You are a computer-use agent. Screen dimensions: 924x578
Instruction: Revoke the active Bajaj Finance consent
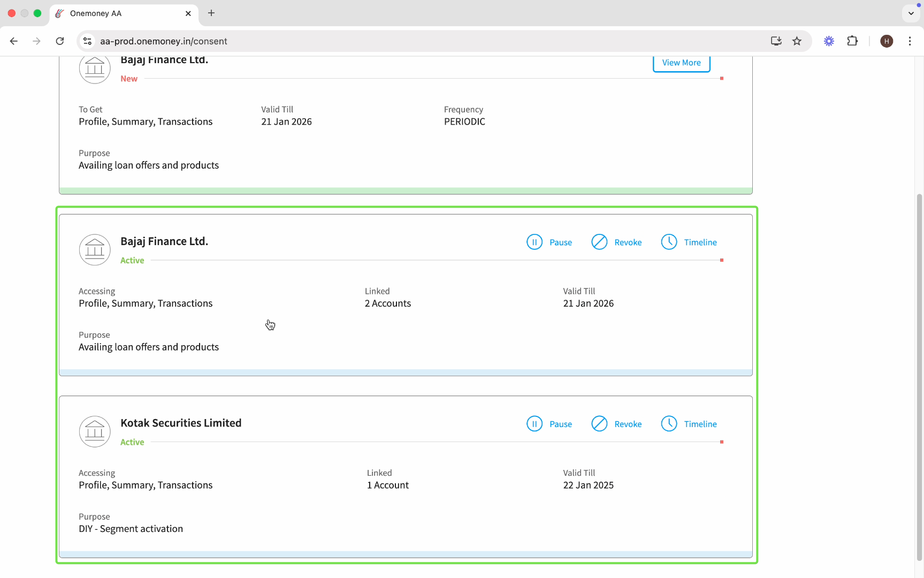pyautogui.click(x=616, y=242)
